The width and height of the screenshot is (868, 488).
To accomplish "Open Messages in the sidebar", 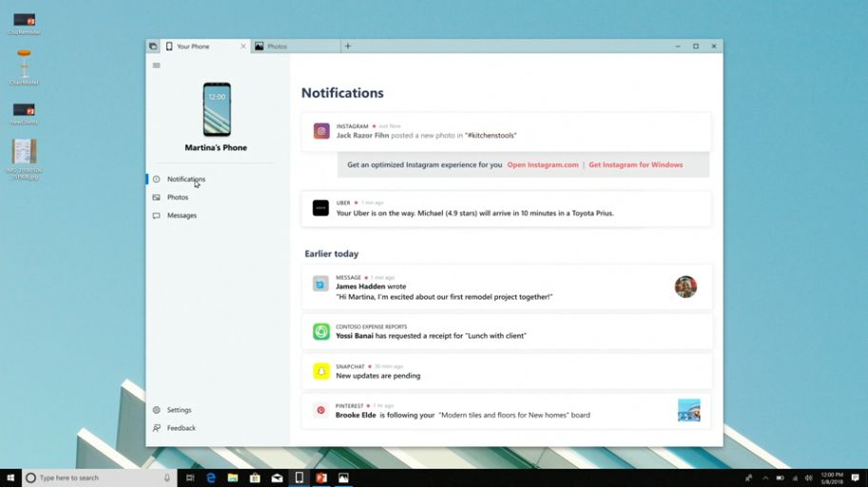I will 182,216.
